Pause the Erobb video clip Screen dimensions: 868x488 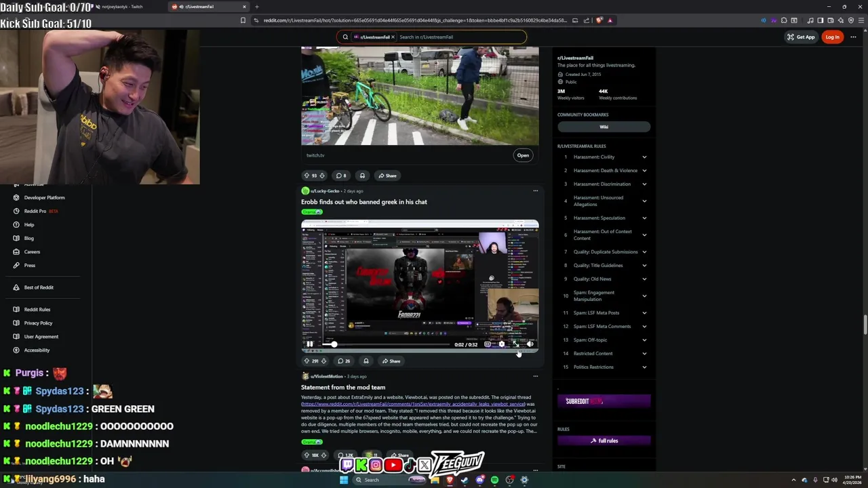tap(309, 344)
